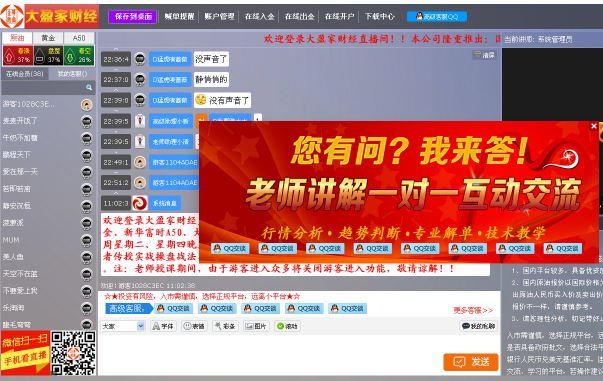Open the 大家 recipient dropdown
Image resolution: width=603 pixels, height=381 pixels.
click(123, 326)
